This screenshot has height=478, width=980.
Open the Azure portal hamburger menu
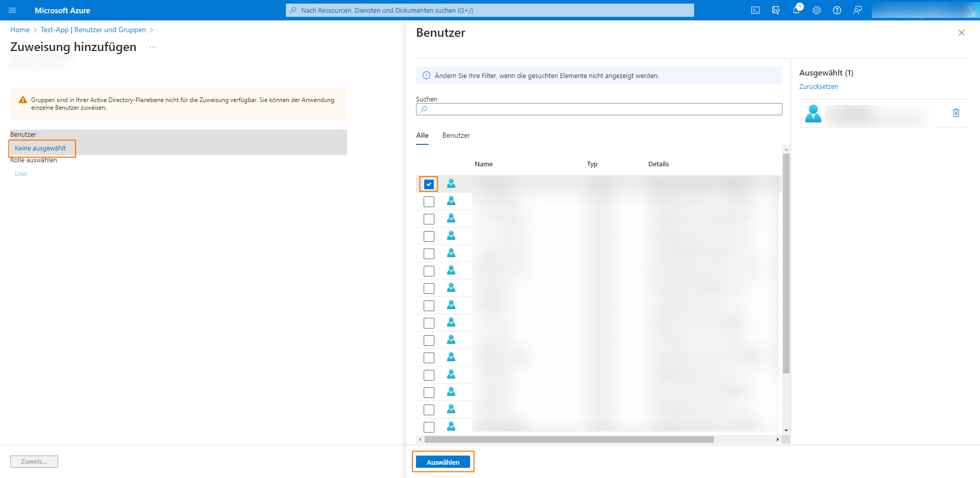tap(12, 10)
